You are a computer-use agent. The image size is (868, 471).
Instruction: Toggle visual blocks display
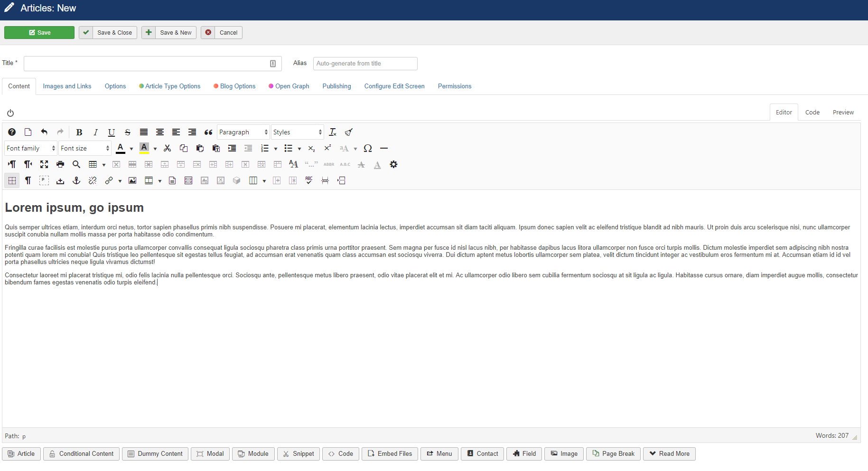click(12, 181)
